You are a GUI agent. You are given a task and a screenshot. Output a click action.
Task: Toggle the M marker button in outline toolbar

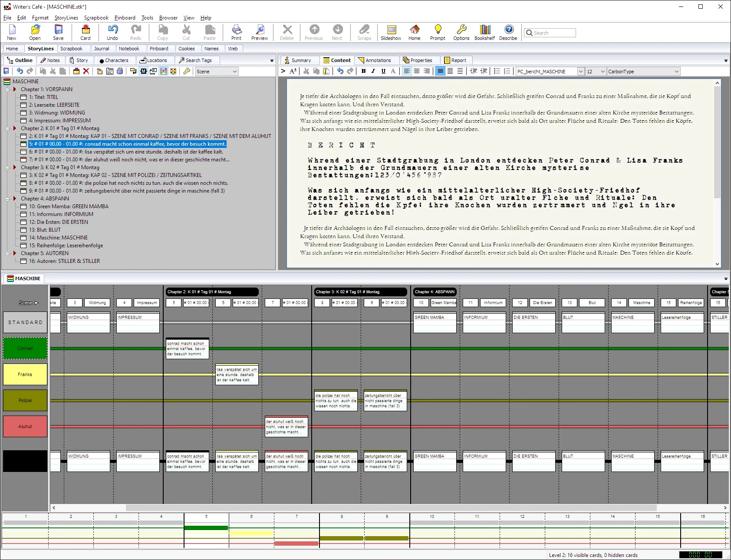coord(143,71)
